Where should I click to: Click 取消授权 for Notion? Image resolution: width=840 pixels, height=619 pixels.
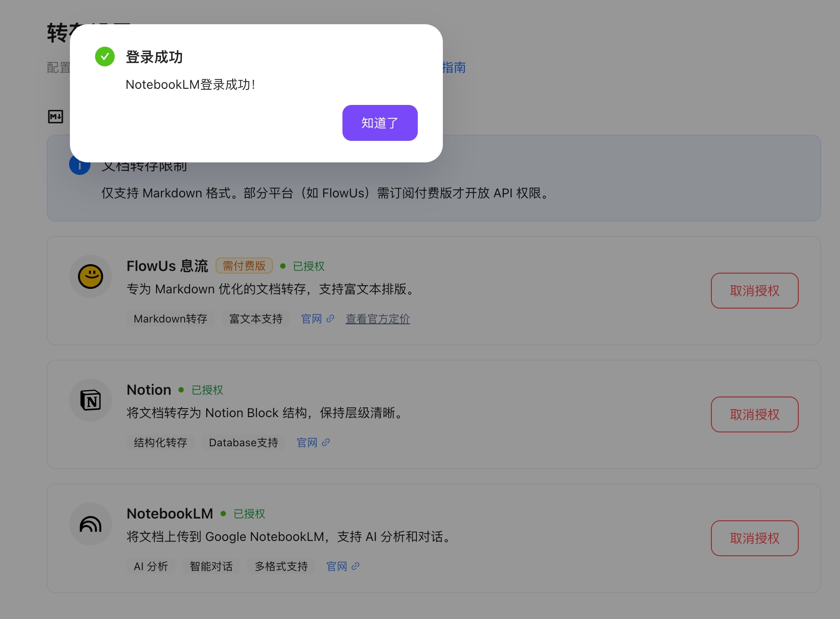click(754, 414)
